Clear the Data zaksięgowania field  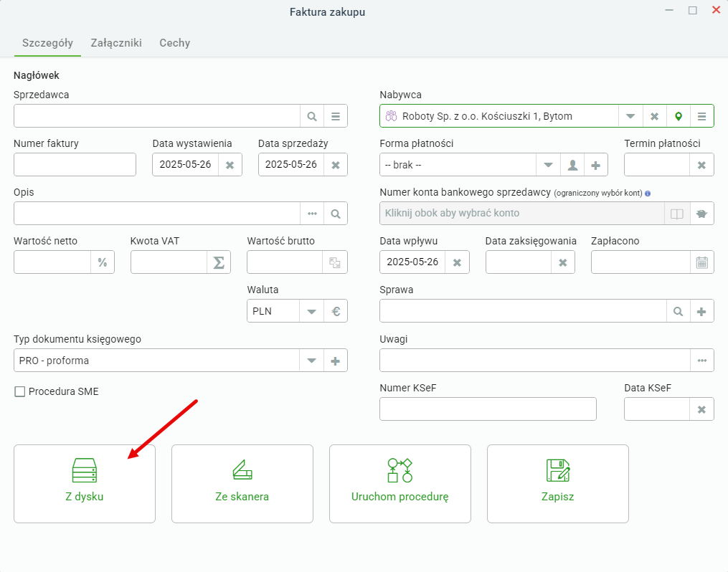[x=563, y=262]
